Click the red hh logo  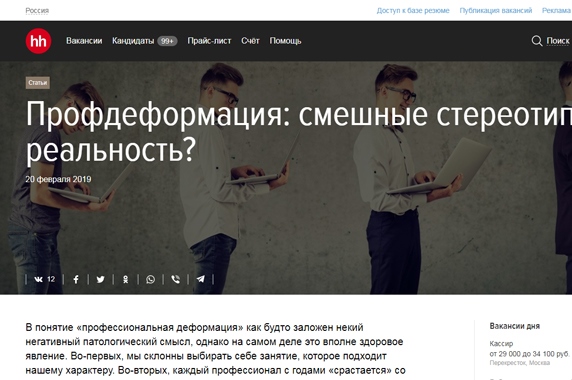tap(38, 41)
